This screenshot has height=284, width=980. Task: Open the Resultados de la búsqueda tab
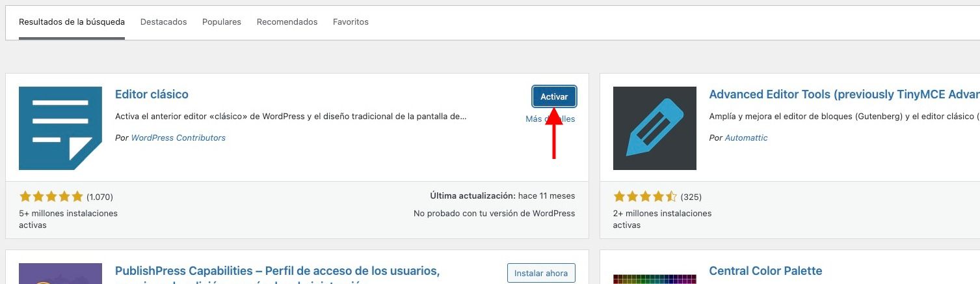coord(72,22)
